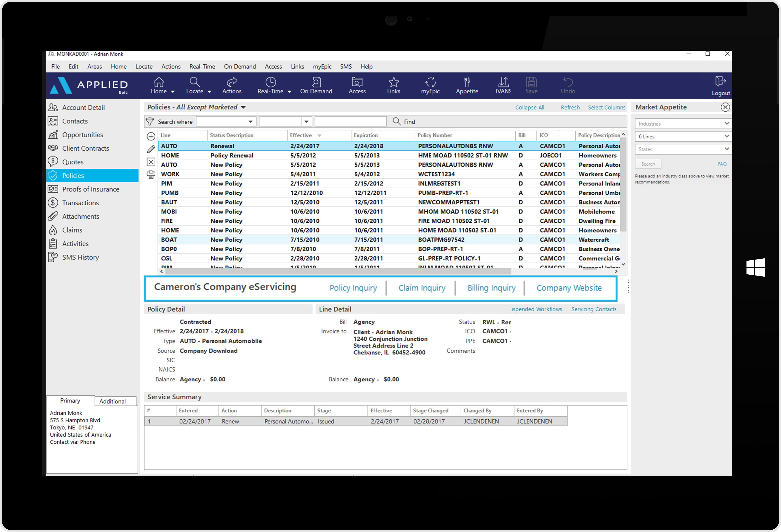Viewport: 781px width, 532px height.
Task: Click the Collapse All link
Action: 529,107
